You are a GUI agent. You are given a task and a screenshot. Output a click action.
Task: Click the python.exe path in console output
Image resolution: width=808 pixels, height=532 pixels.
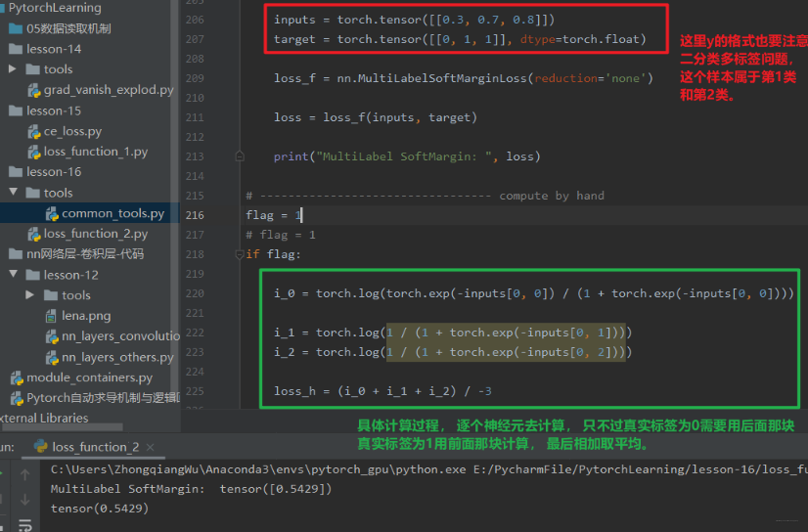click(x=258, y=469)
